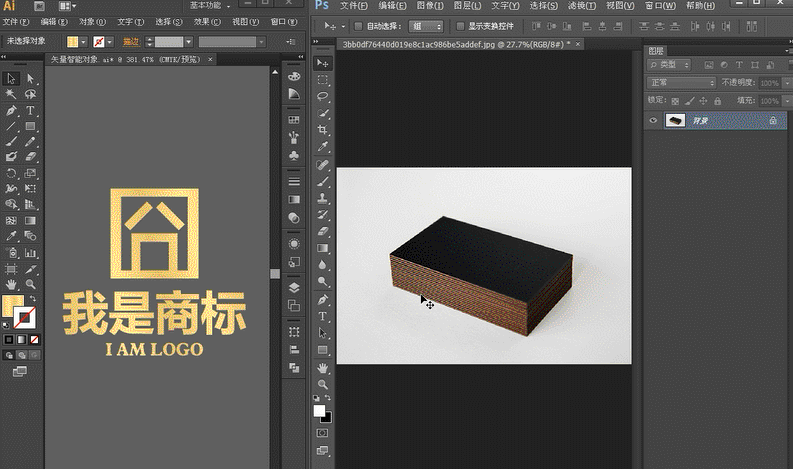The width and height of the screenshot is (793, 469).
Task: Open the 正常 blend mode dropdown
Action: coord(681,82)
